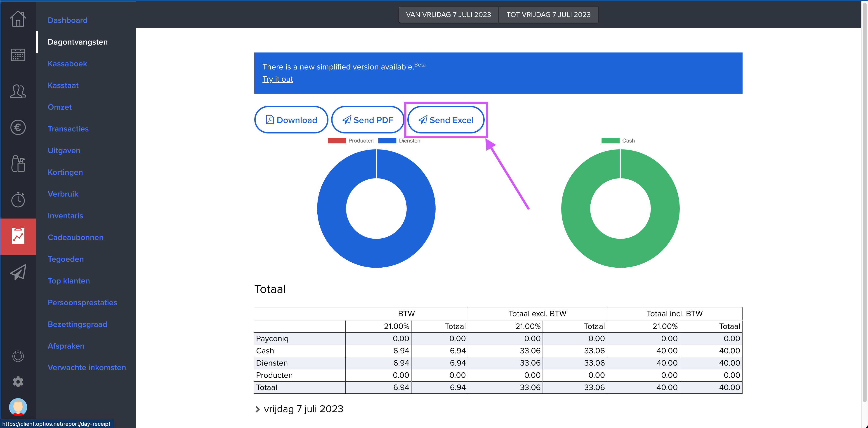The height and width of the screenshot is (428, 868).
Task: Click the user avatar at bottom left
Action: [18, 407]
